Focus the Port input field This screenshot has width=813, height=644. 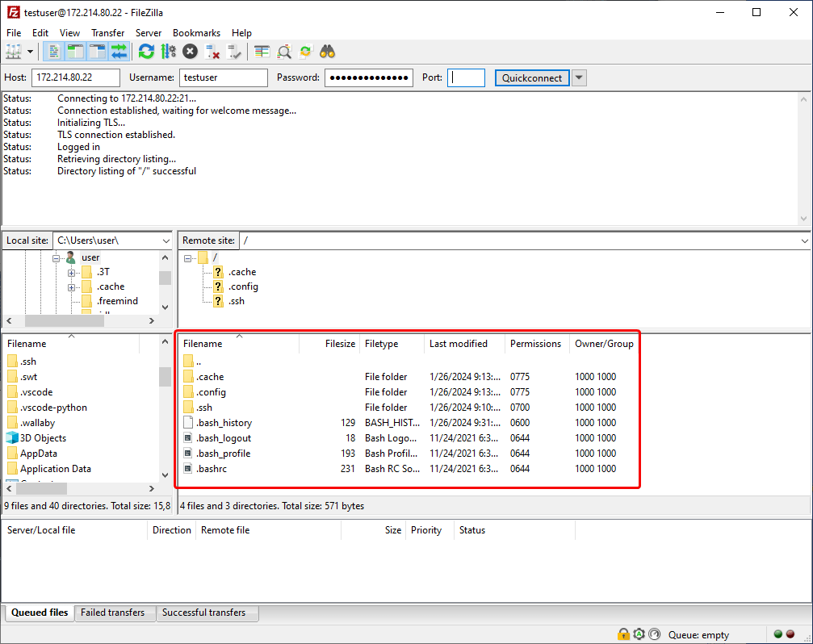point(466,77)
